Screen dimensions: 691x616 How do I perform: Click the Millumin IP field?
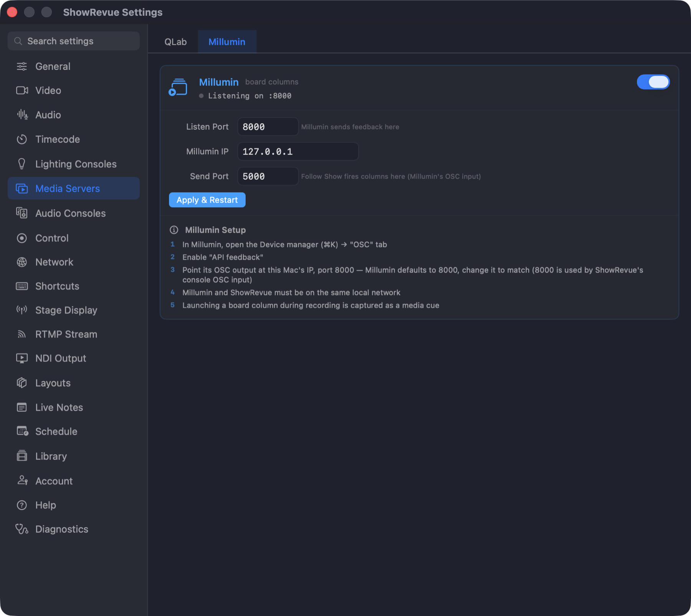[x=298, y=152]
